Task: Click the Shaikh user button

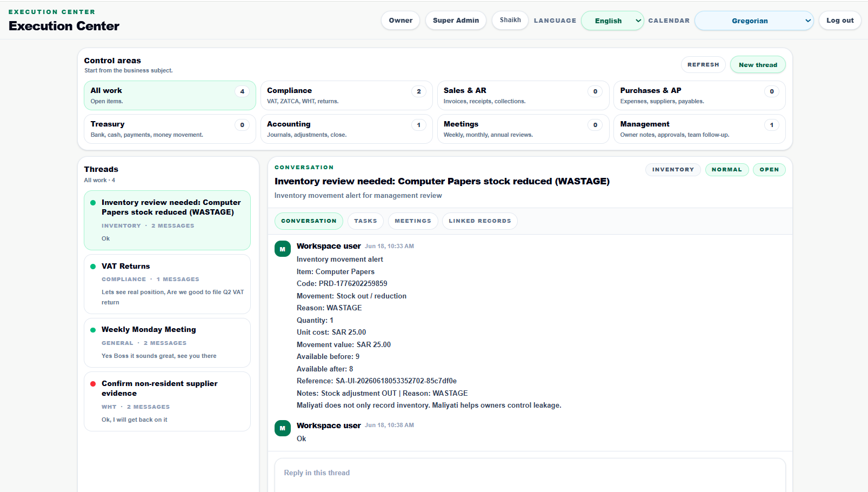Action: coord(510,20)
